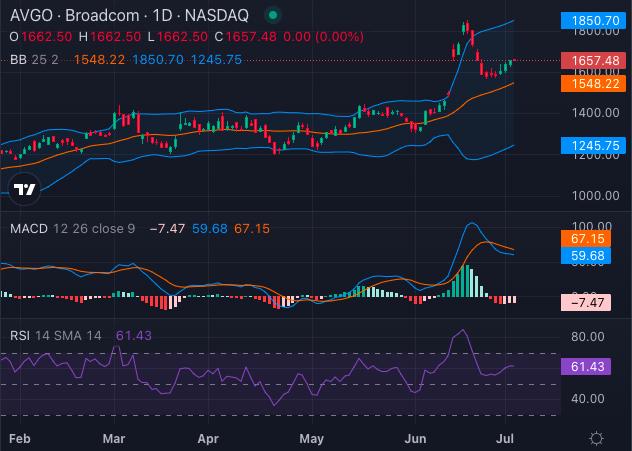This screenshot has height=451, width=632.
Task: Click the high value H 1662.50
Action: [x=110, y=37]
